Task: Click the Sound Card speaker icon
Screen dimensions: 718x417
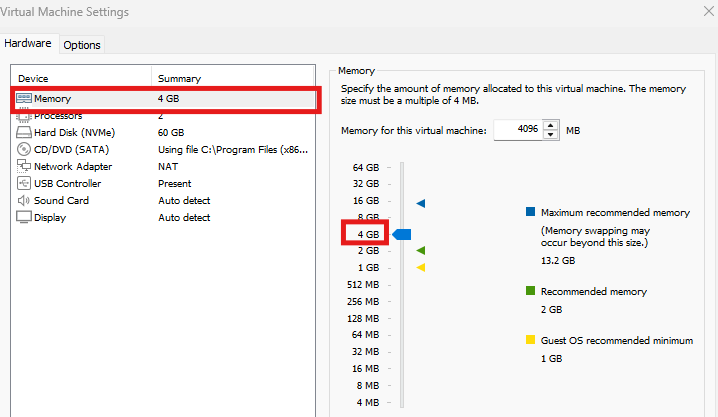Action: pyautogui.click(x=24, y=200)
